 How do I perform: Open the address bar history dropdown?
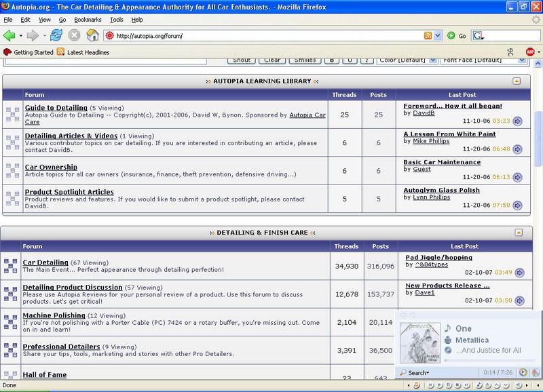pos(438,36)
